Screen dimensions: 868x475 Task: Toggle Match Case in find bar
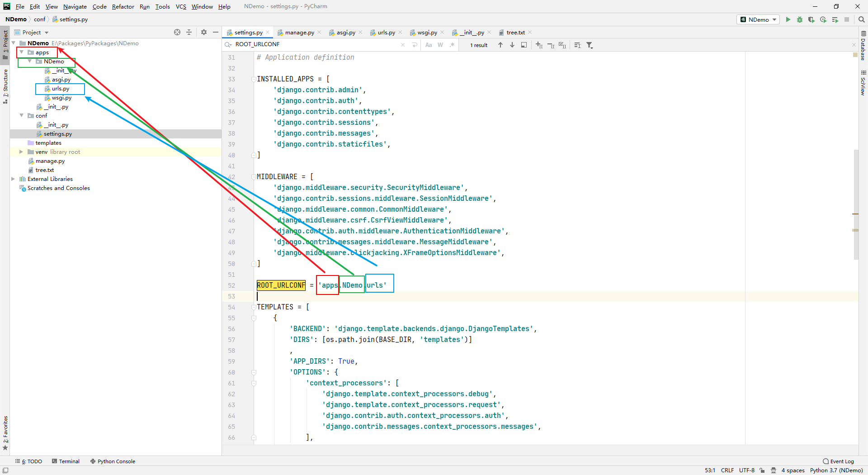(429, 45)
